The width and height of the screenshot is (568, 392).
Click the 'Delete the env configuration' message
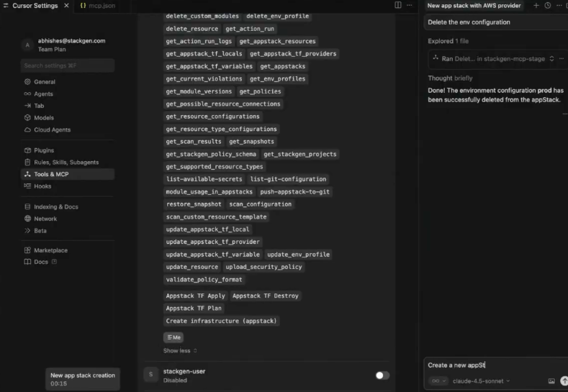pyautogui.click(x=496, y=22)
